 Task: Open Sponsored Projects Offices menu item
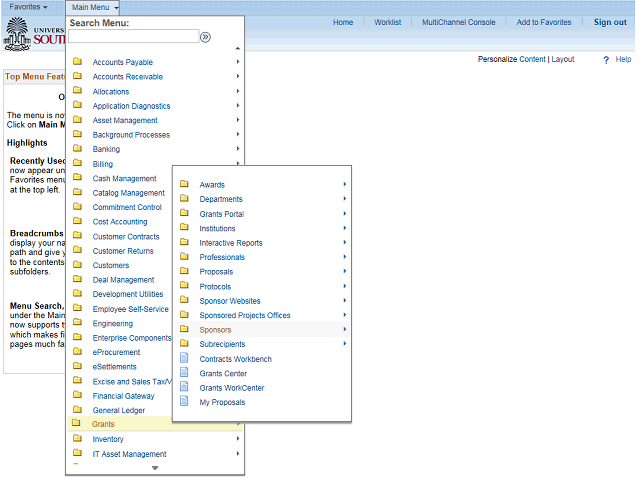[x=245, y=315]
